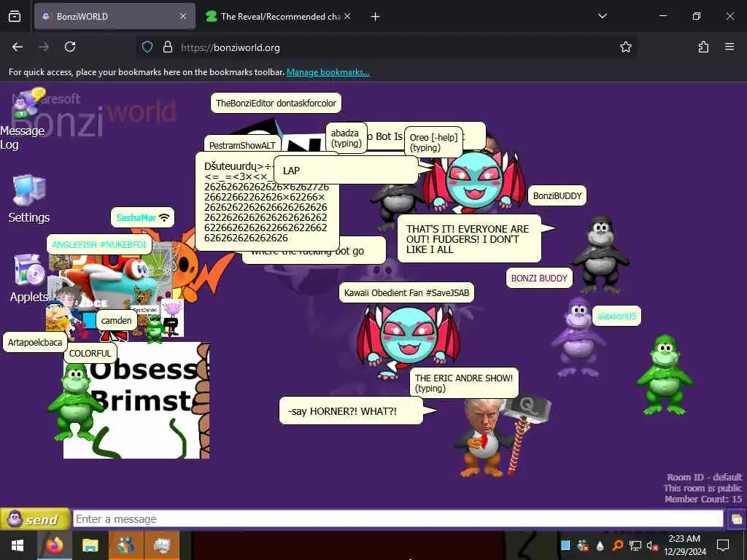Image resolution: width=747 pixels, height=560 pixels.
Task: Click the SashaMar name tag
Action: click(142, 217)
